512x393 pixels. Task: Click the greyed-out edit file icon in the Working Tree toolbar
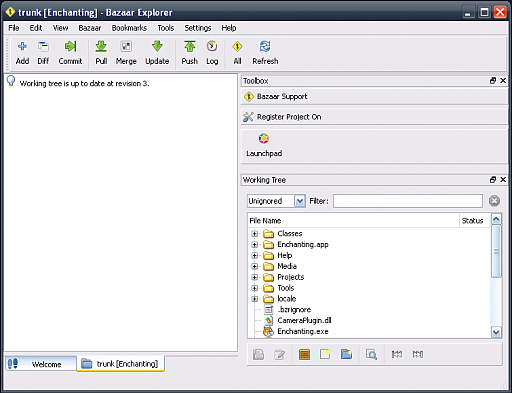(x=279, y=354)
